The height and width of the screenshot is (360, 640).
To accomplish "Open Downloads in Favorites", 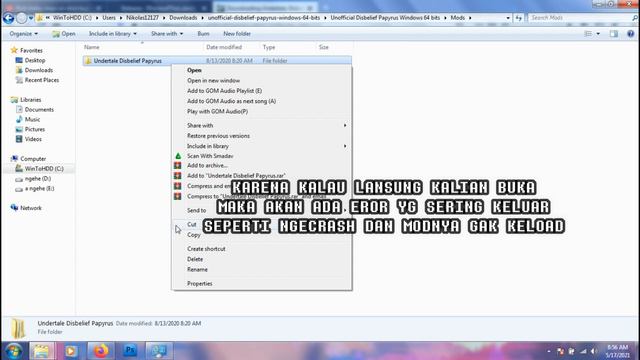I will click(34, 70).
